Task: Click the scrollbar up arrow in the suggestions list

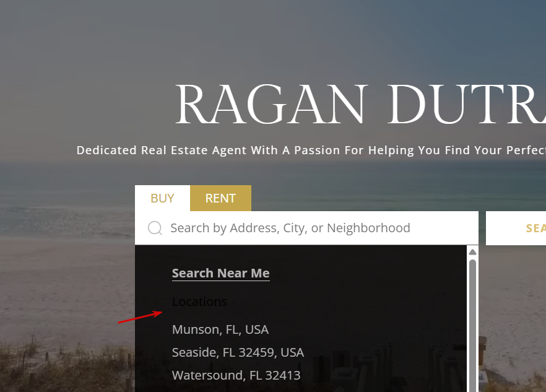Action: click(472, 252)
